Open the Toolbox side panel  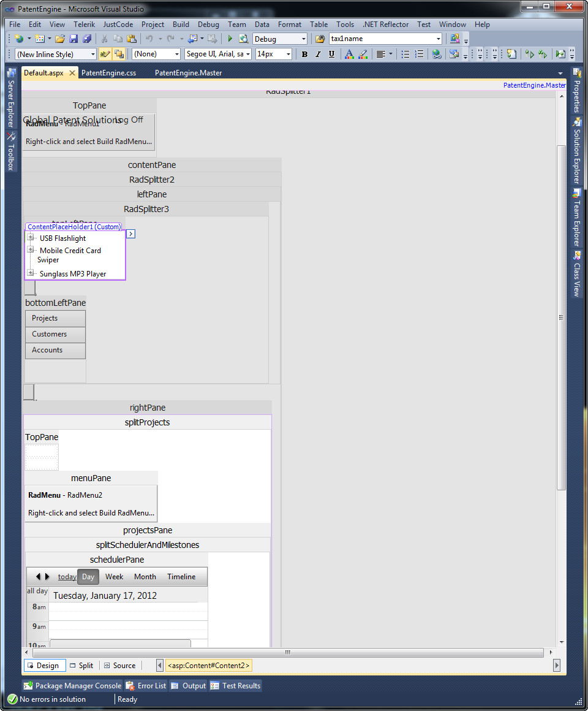point(11,152)
